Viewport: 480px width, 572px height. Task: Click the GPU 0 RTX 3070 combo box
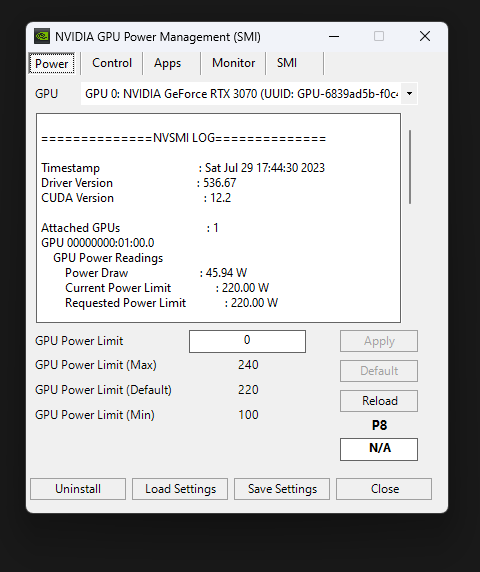(249, 94)
